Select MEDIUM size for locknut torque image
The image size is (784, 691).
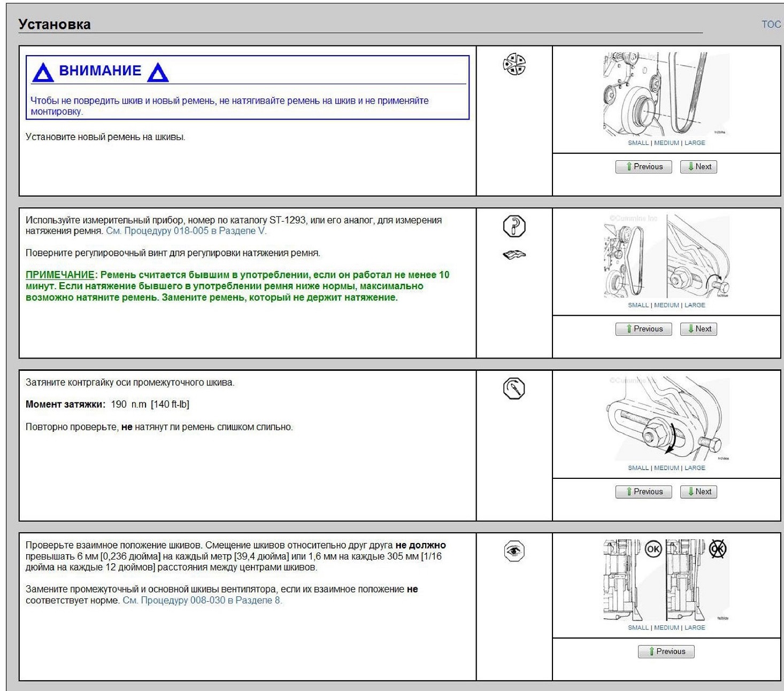coord(666,468)
